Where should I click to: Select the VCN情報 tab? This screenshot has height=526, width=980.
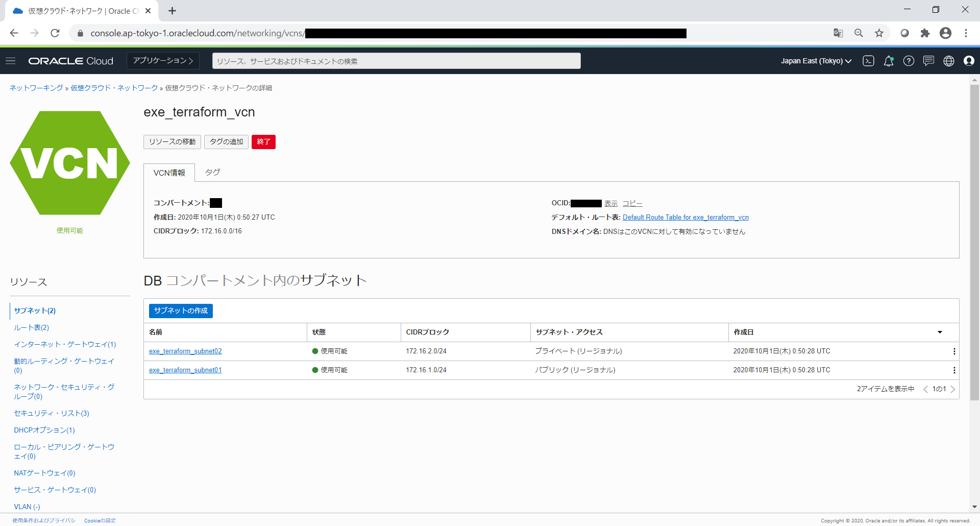169,173
